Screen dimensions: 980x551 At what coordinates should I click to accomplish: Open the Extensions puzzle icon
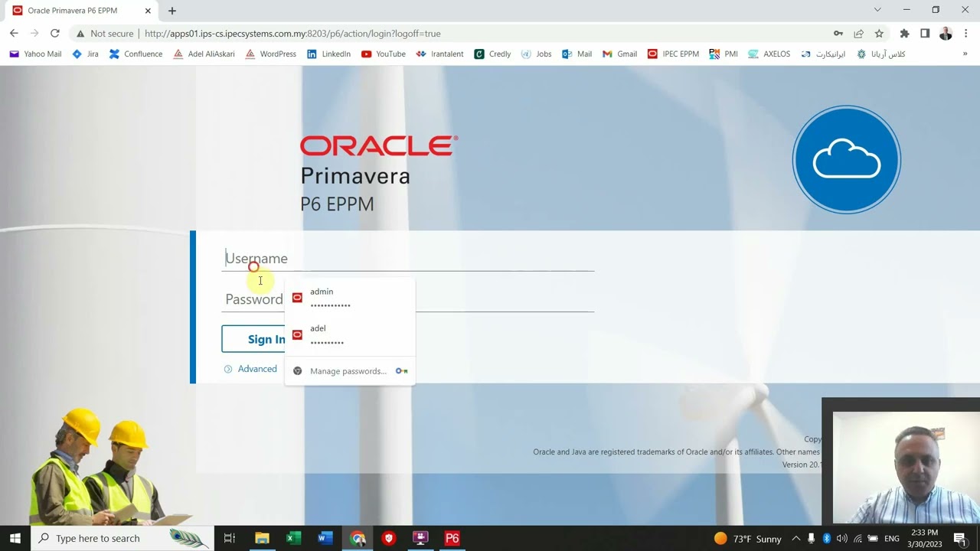[x=904, y=33]
